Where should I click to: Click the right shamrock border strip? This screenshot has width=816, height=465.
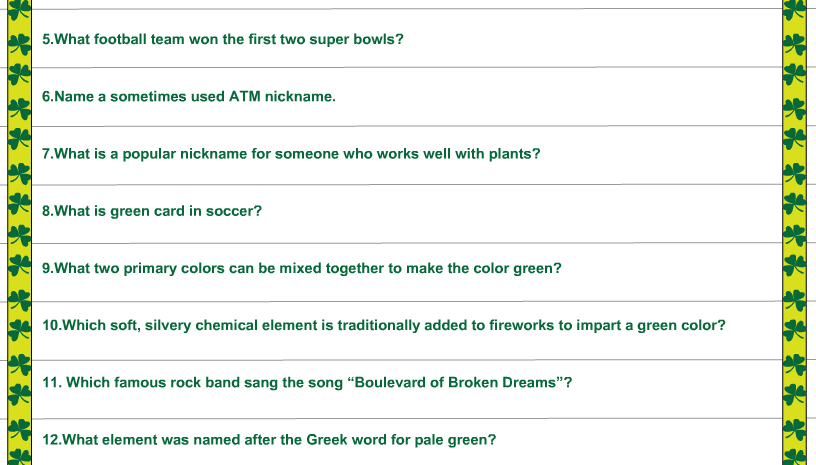pos(795,232)
